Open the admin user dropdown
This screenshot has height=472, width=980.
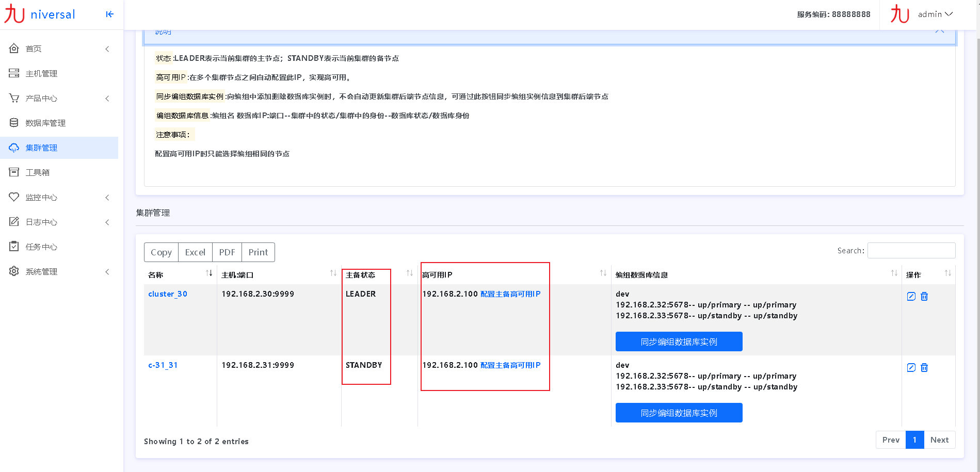click(x=935, y=14)
